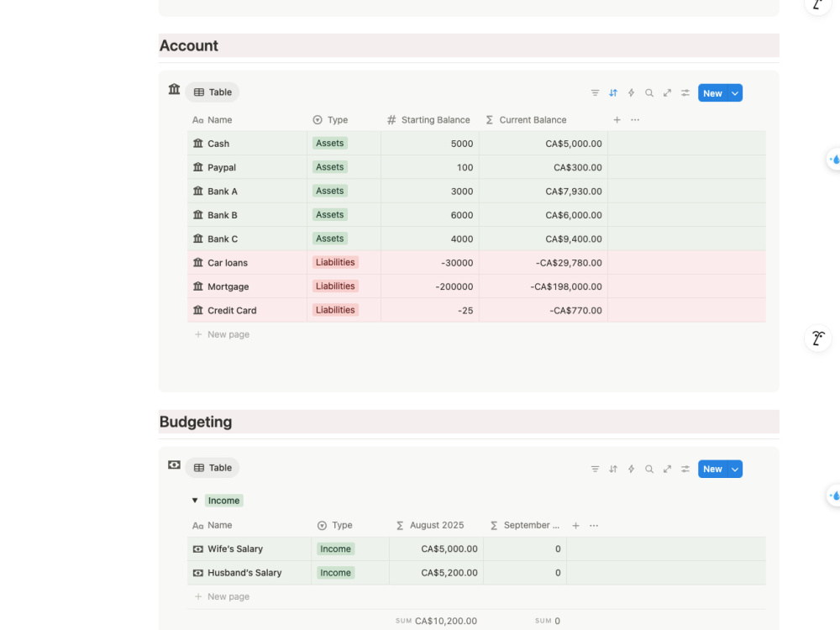
Task: Add property plus icon in Account header
Action: pyautogui.click(x=617, y=120)
